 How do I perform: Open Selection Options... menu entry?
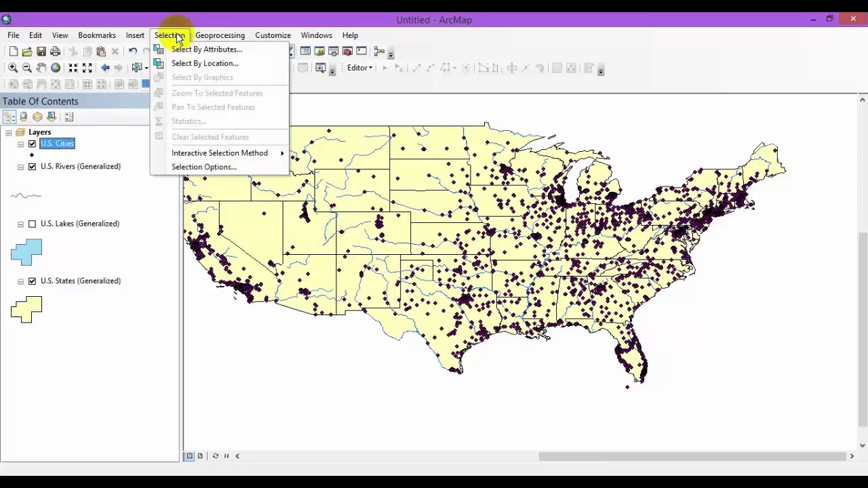(220, 167)
